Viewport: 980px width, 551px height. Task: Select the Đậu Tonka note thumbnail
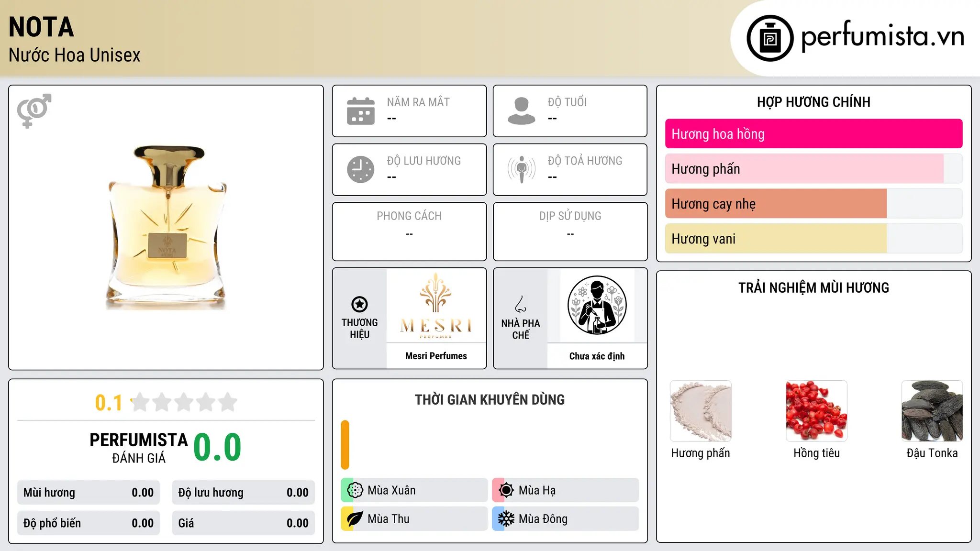point(932,411)
